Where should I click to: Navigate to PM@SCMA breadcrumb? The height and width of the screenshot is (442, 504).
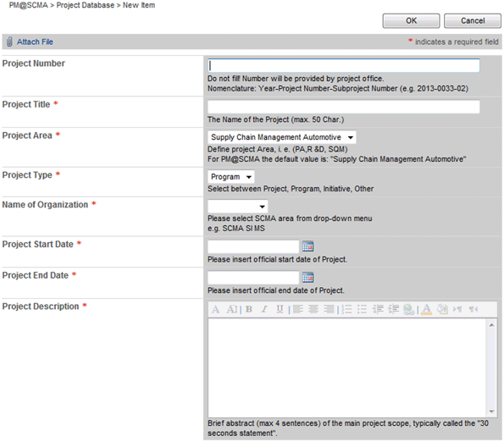tap(28, 5)
